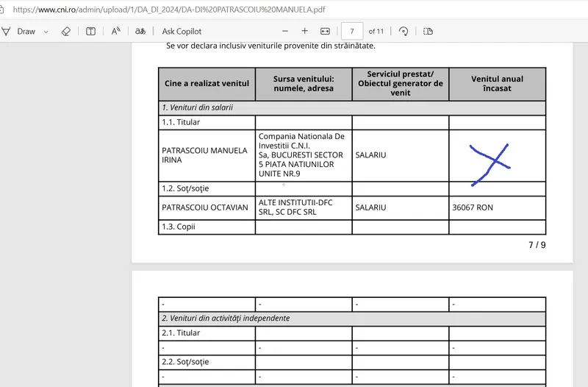Rotate the PDF page

(404, 32)
